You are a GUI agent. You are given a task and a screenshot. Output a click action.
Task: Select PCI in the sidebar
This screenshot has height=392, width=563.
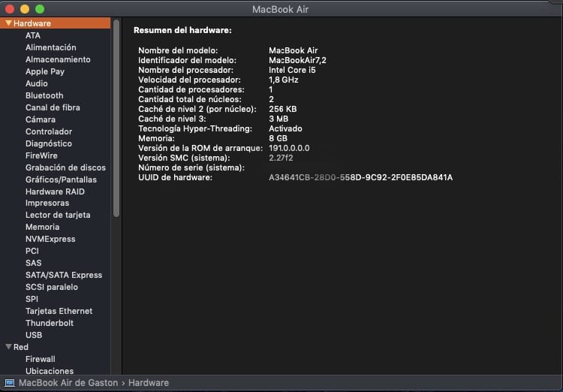[32, 251]
